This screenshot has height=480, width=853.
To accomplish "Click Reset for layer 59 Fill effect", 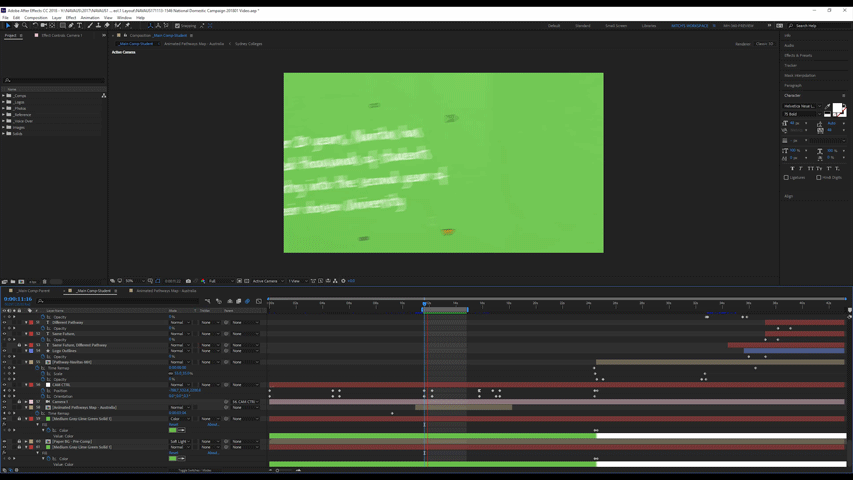I will [174, 424].
